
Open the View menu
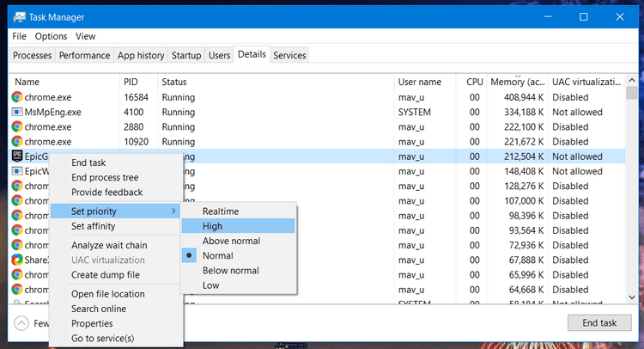click(x=86, y=37)
